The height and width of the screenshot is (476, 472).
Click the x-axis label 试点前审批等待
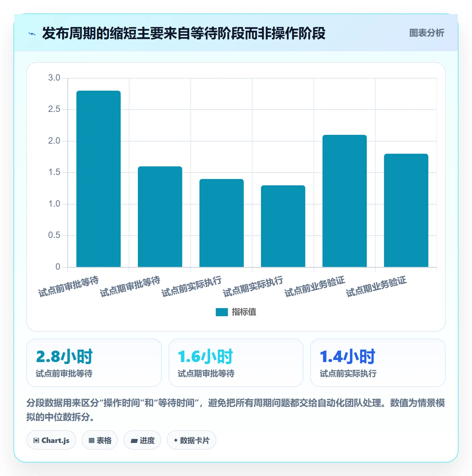(x=68, y=287)
